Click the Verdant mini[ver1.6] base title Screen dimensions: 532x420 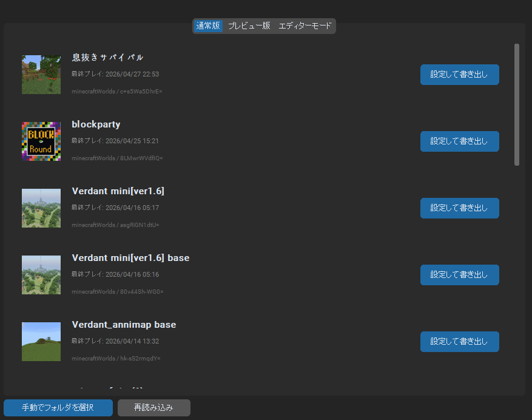click(x=130, y=258)
